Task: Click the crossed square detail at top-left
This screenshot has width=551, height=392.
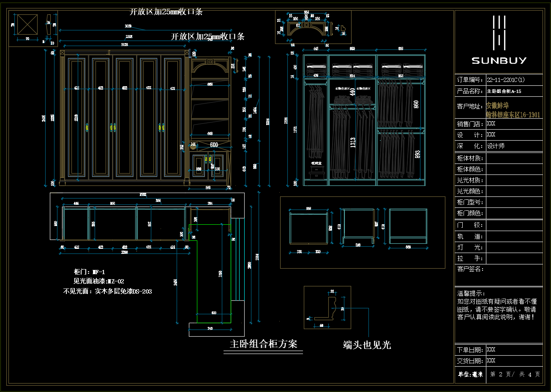Action: click(27, 25)
